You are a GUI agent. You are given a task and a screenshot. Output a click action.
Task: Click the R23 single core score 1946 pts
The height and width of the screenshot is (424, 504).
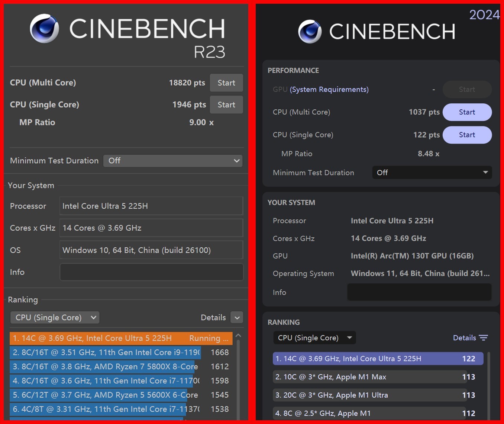(x=189, y=105)
